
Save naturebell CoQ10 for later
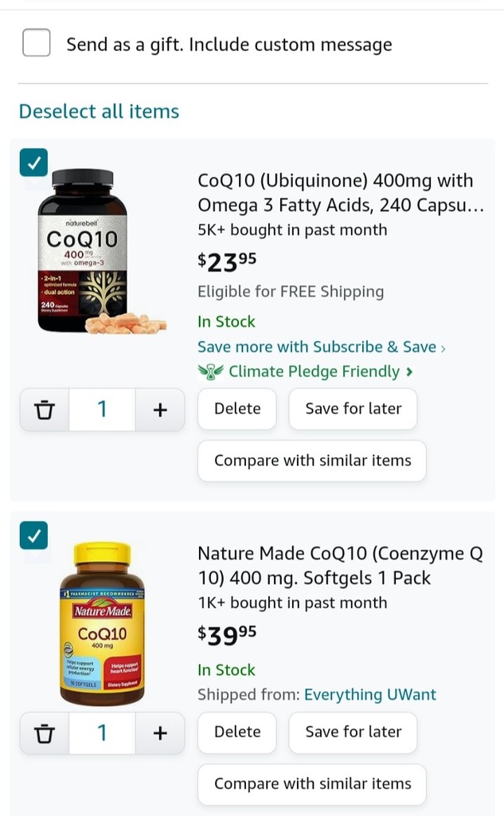coord(354,409)
